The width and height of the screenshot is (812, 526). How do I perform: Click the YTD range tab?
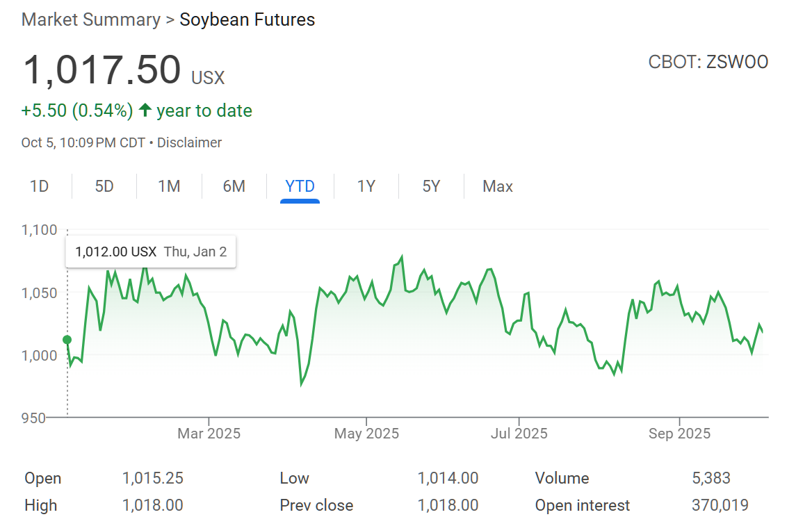300,186
